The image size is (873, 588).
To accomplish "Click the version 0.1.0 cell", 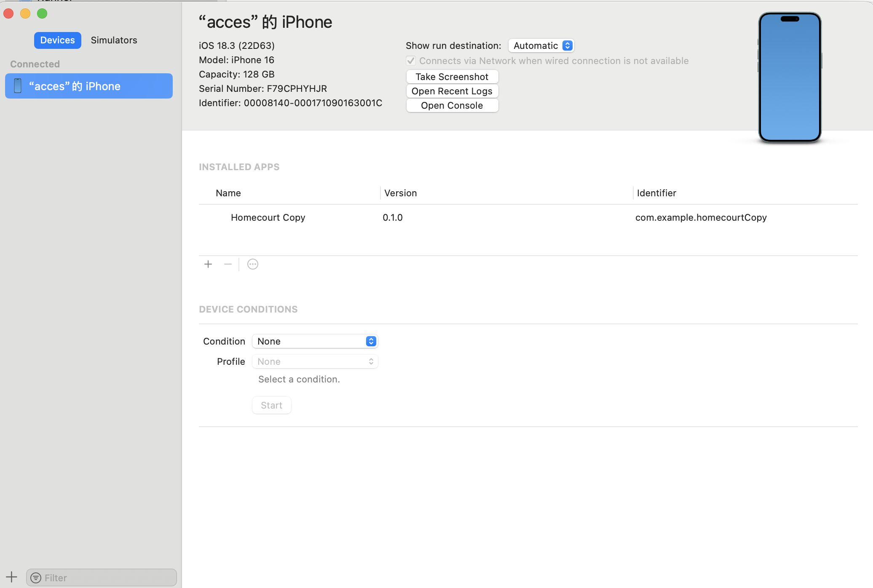I will tap(393, 217).
